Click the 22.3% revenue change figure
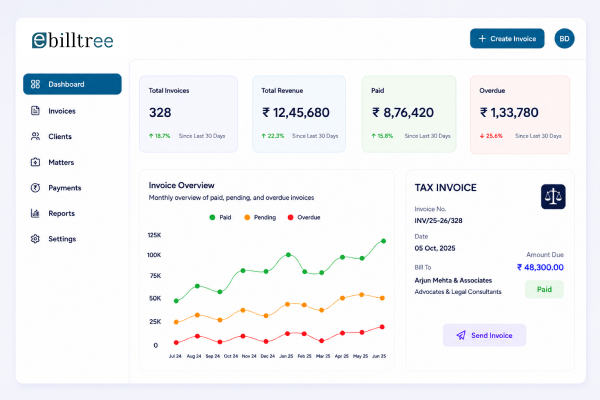The height and width of the screenshot is (400, 600). coord(276,136)
